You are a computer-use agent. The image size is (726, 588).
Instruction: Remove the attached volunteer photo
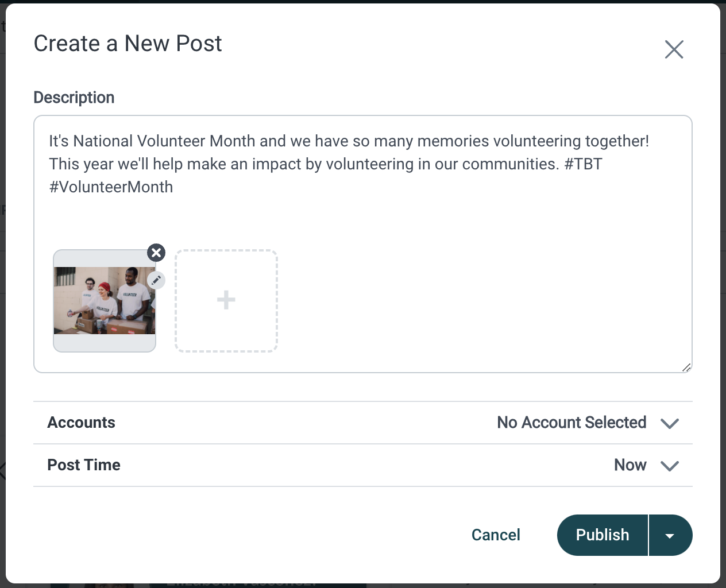(156, 253)
